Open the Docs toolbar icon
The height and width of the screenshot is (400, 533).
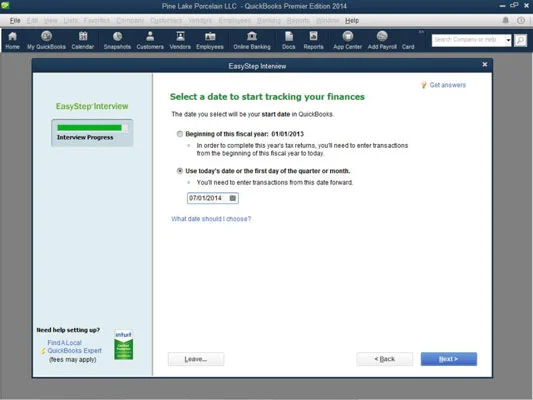tap(289, 40)
